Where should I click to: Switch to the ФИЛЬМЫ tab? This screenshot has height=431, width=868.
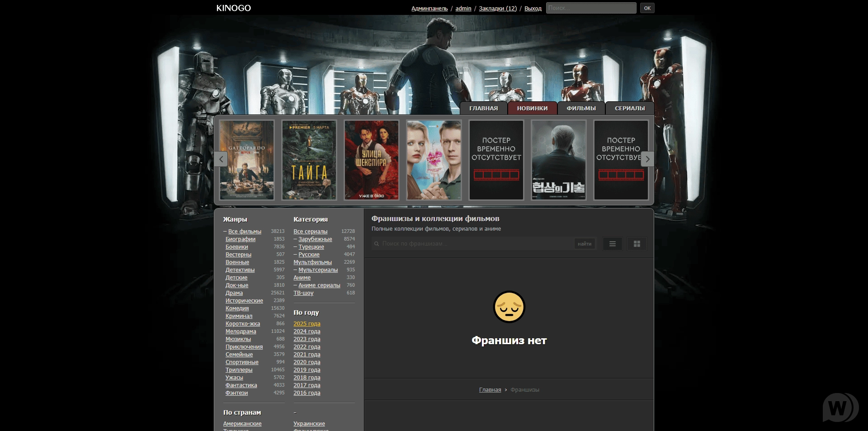click(x=581, y=109)
